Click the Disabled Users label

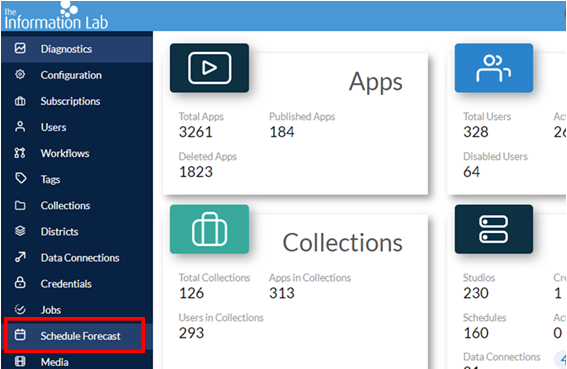[x=495, y=156]
